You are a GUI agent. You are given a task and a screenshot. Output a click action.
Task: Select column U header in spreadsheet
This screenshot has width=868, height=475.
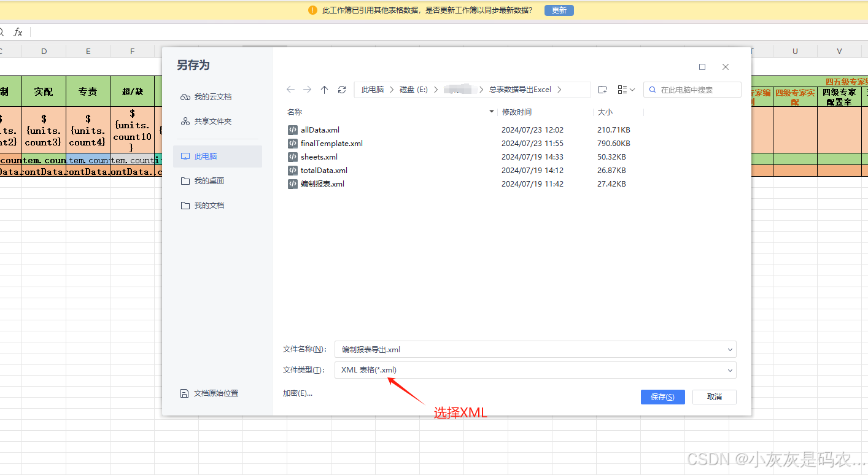point(795,52)
